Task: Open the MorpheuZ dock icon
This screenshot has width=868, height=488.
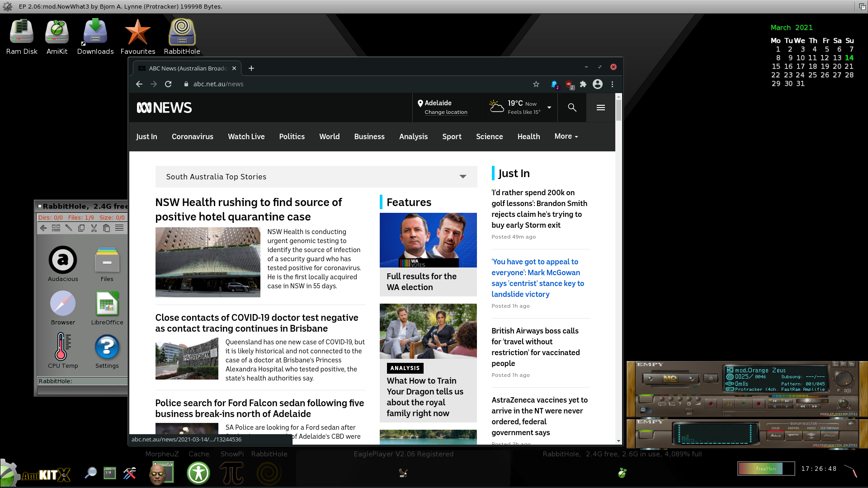Action: tap(161, 473)
